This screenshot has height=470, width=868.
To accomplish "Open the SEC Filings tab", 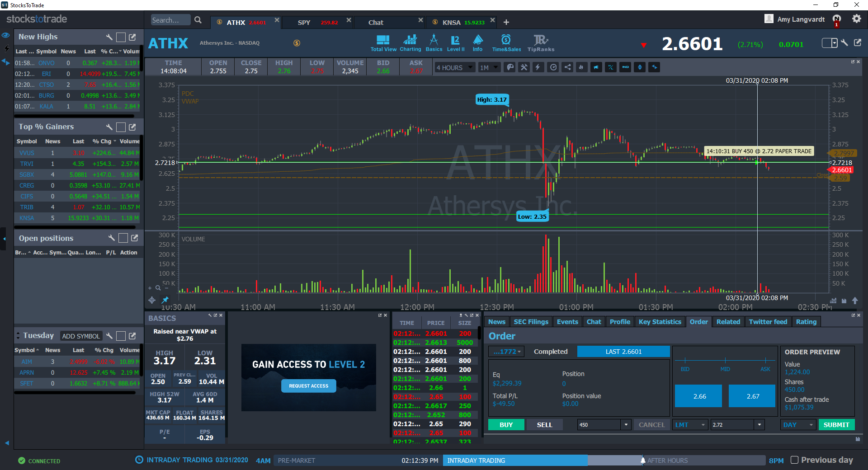I will pos(531,322).
